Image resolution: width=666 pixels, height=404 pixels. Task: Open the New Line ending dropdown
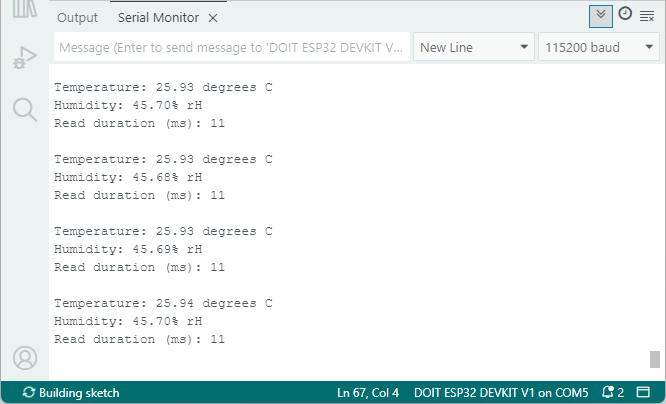pyautogui.click(x=473, y=47)
